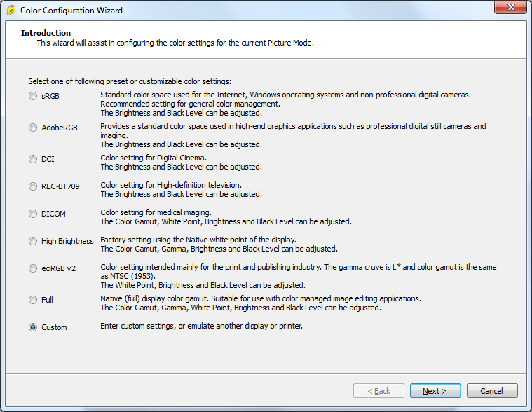The height and width of the screenshot is (412, 532).
Task: Select the sRGB radio button
Action: pyautogui.click(x=33, y=96)
